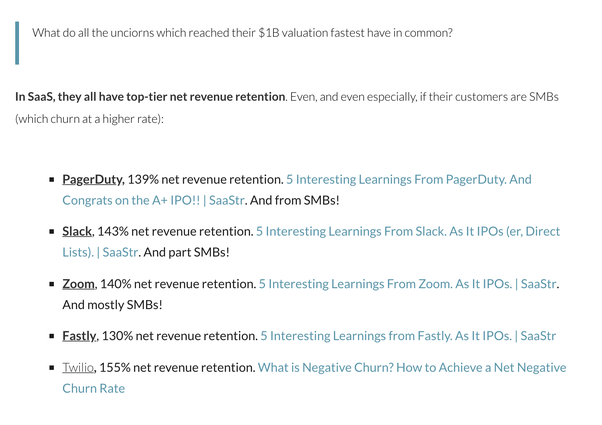Click the bullet marker before Twilio
Image resolution: width=602 pixels, height=425 pixels.
51,369
